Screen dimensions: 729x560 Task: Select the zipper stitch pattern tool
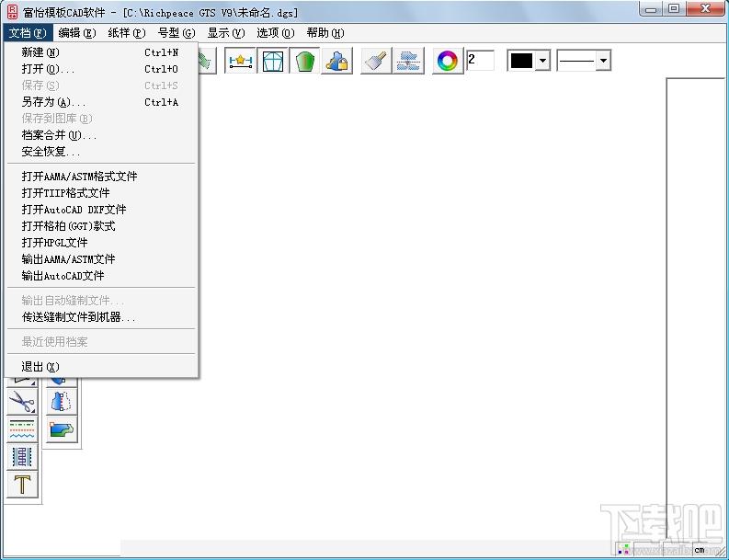point(22,457)
